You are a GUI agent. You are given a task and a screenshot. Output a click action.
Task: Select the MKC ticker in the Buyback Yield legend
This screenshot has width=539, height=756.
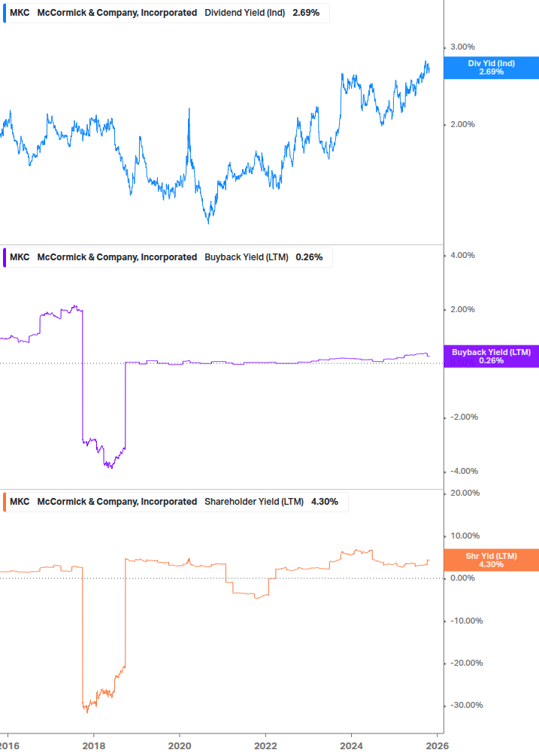click(20, 257)
